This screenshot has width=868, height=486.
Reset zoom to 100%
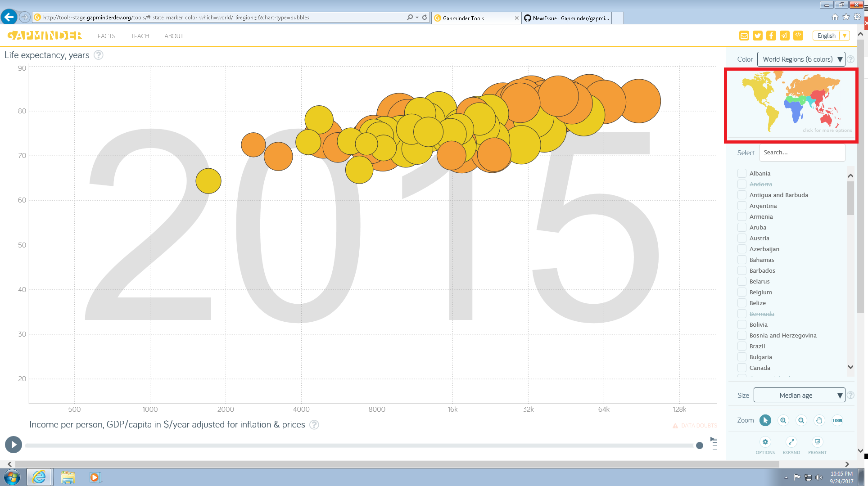click(x=837, y=420)
